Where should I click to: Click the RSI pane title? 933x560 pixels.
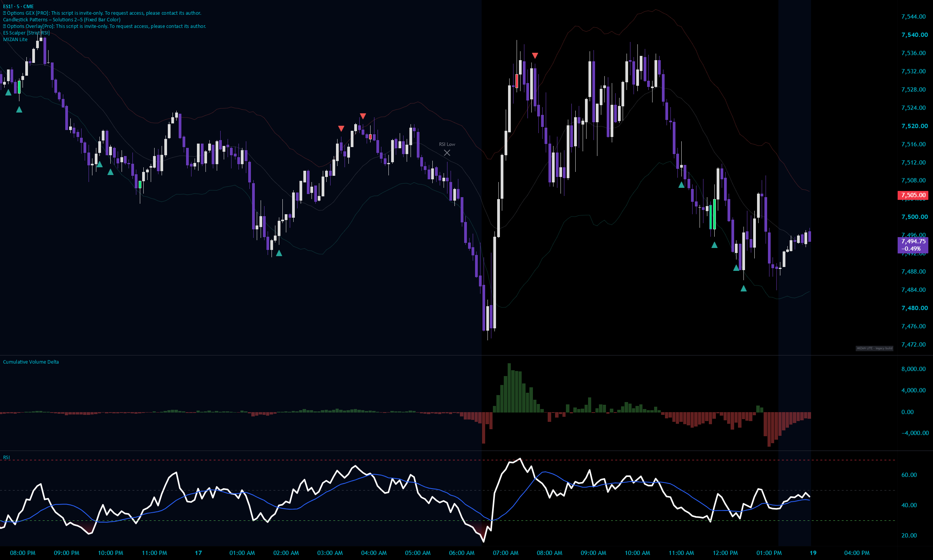[x=7, y=458]
